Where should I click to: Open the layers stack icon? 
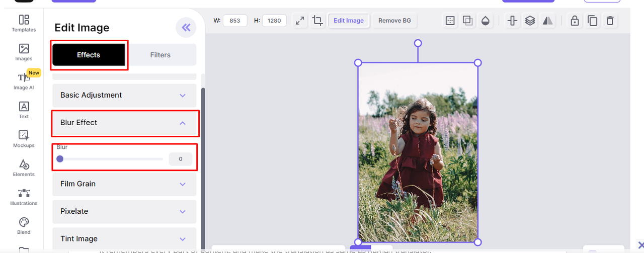(530, 21)
